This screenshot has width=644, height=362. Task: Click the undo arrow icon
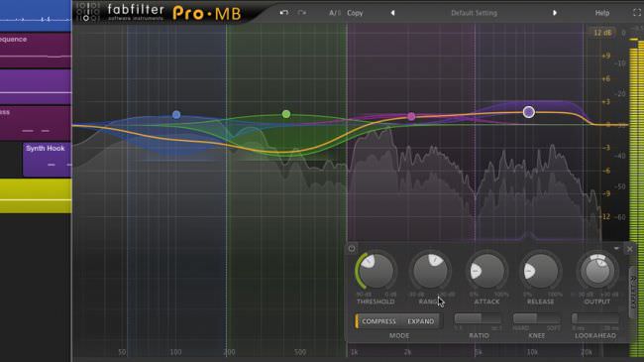coord(283,13)
